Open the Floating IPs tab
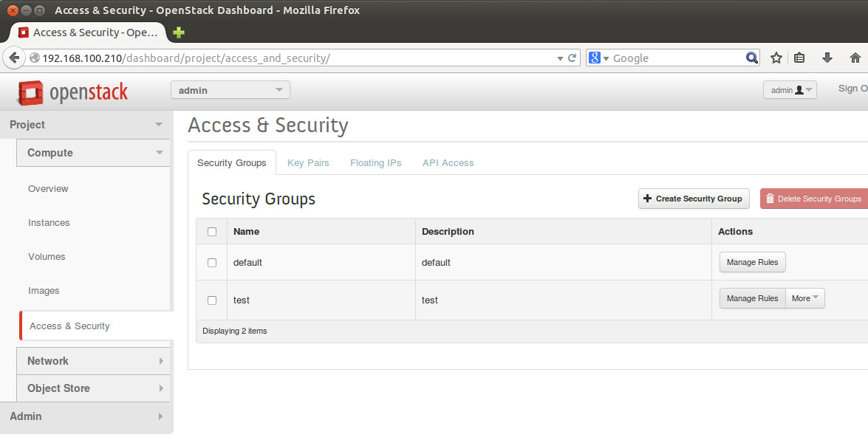The height and width of the screenshot is (440, 868). (x=375, y=162)
